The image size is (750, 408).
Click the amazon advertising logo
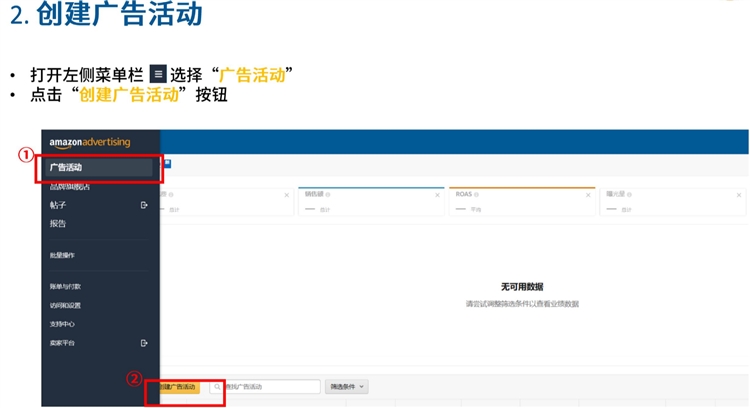[x=89, y=143]
